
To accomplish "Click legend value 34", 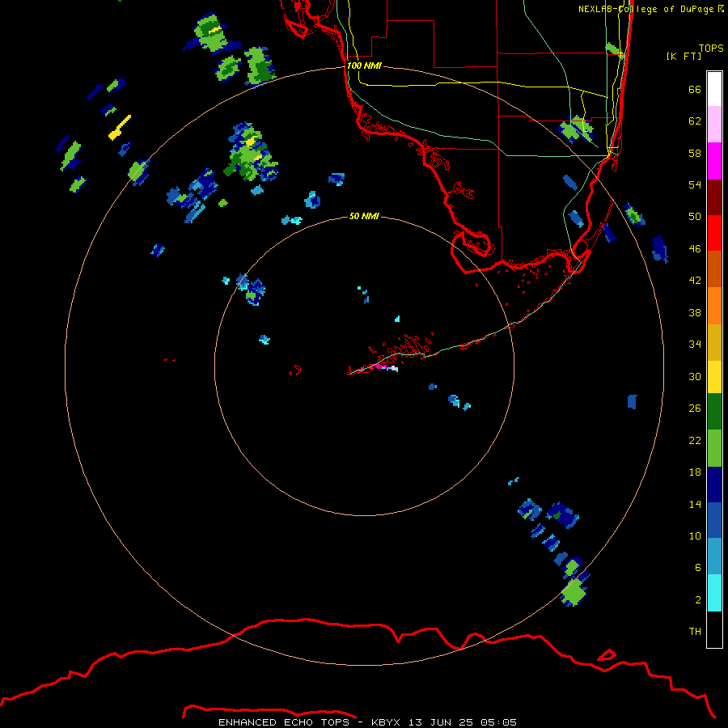I will click(x=695, y=344).
